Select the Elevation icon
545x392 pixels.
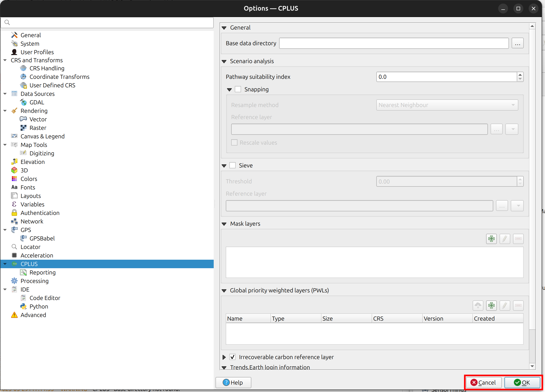coord(14,162)
